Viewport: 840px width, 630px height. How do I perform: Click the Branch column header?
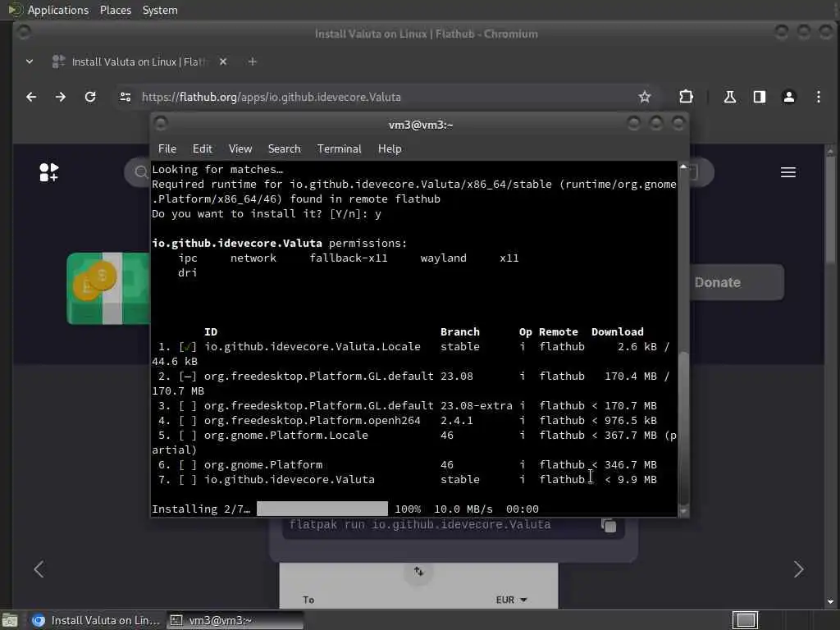459,331
